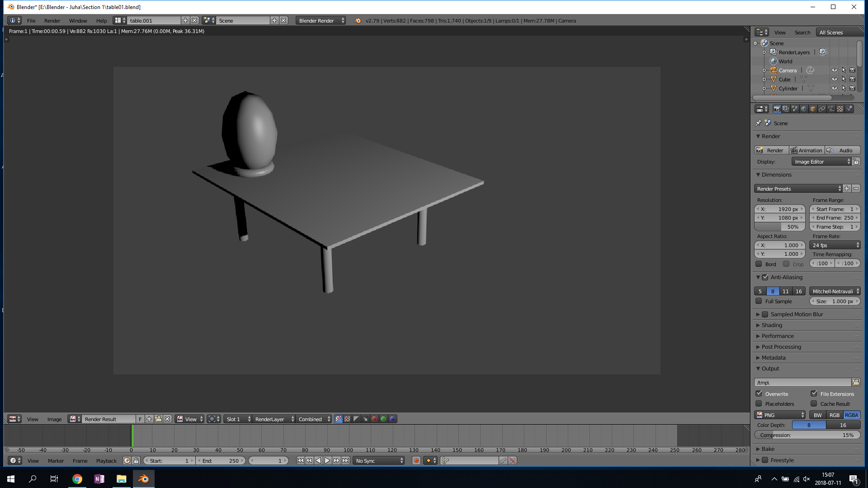This screenshot has height=488, width=868.
Task: Show only red channel in image editor
Action: [x=374, y=419]
